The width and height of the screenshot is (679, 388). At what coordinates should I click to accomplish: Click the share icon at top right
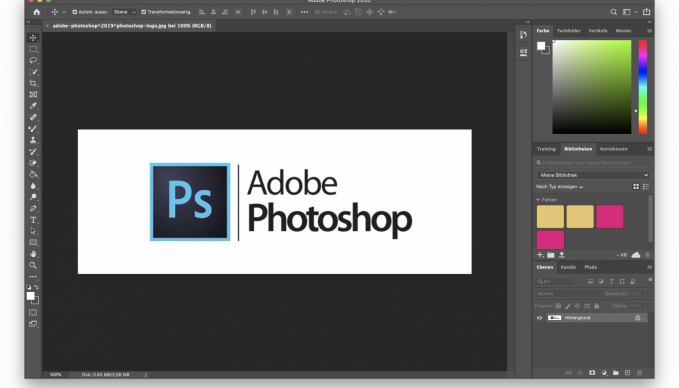click(647, 12)
